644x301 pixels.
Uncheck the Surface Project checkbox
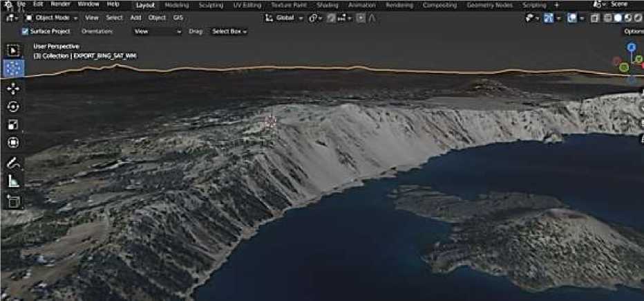[x=26, y=31]
